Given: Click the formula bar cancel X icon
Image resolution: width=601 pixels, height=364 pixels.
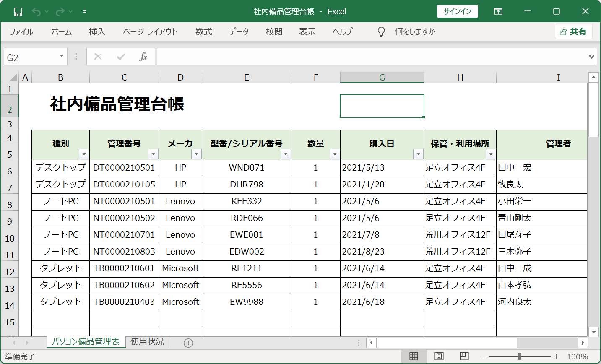Looking at the screenshot, I should 98,57.
